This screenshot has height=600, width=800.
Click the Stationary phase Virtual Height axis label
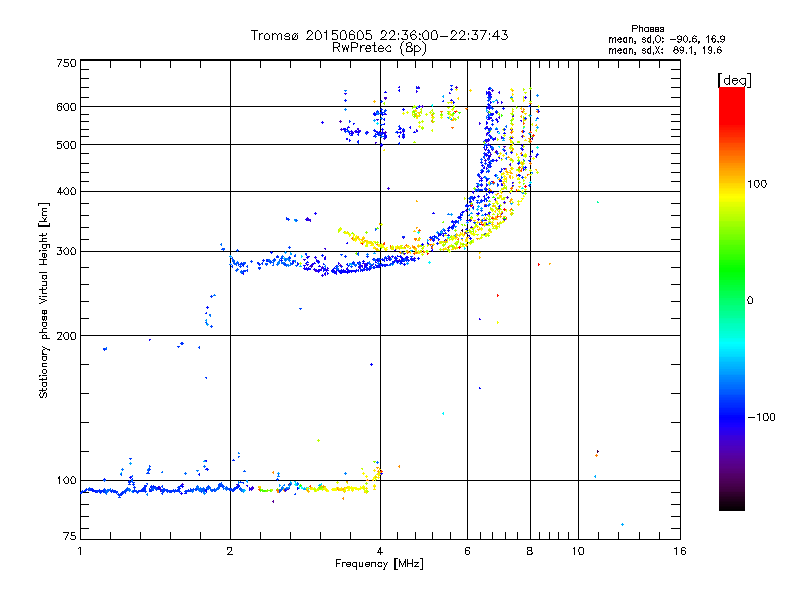click(44, 300)
